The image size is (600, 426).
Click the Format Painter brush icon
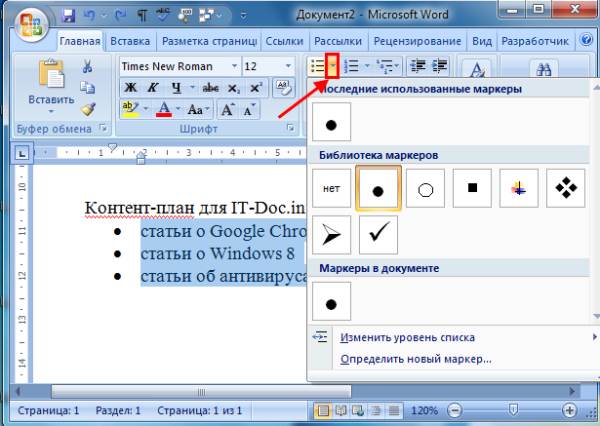pyautogui.click(x=87, y=109)
